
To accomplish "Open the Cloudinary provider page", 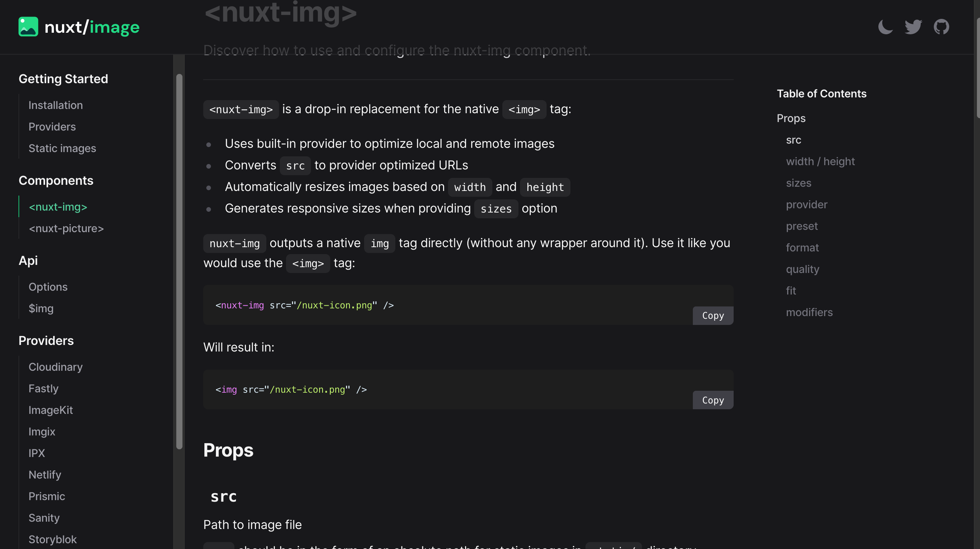I will click(55, 367).
